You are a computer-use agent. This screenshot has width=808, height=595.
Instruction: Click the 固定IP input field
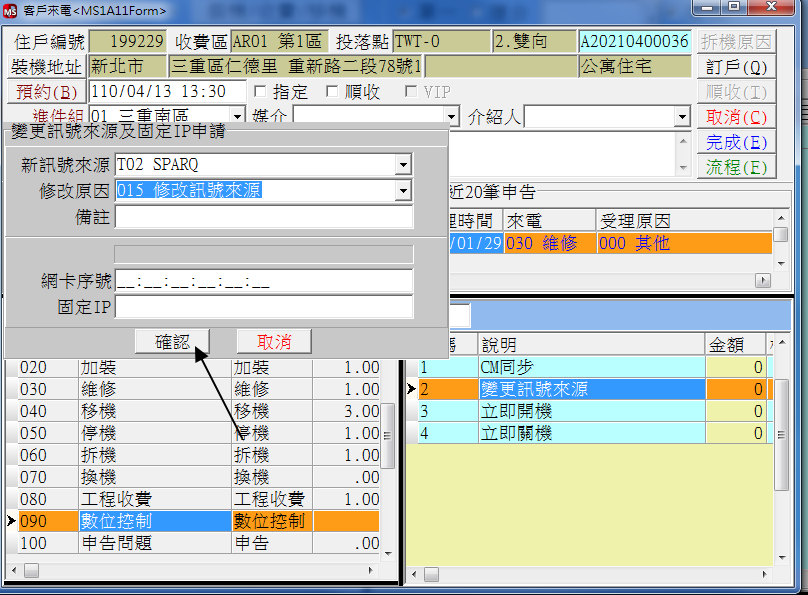coord(264,307)
